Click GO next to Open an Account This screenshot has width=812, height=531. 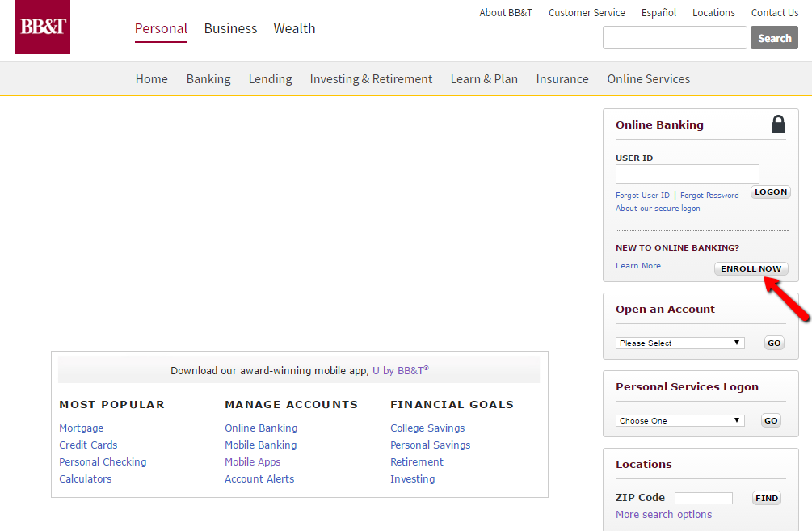click(x=774, y=343)
